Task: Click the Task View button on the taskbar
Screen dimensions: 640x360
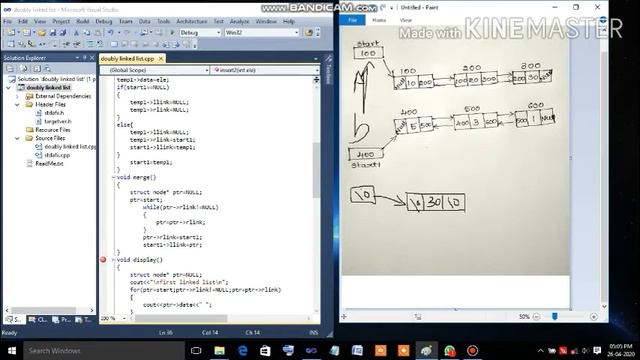Action: click(x=196, y=351)
